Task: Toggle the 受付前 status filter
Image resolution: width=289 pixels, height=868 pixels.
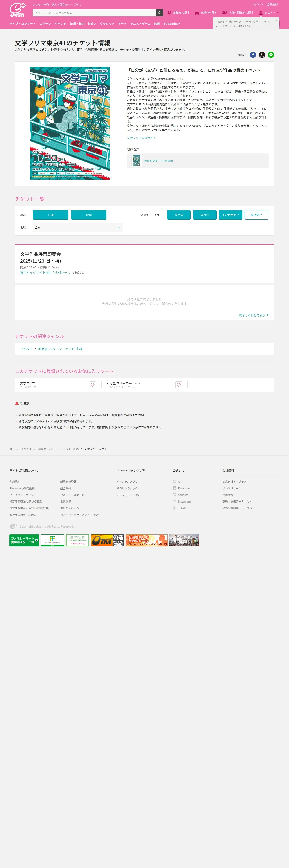Action: pos(179,215)
